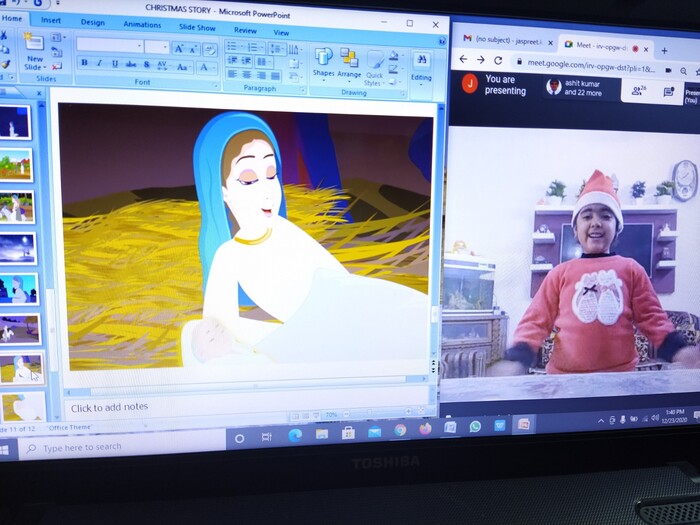
Task: Open the font size combo box
Action: coord(157,46)
